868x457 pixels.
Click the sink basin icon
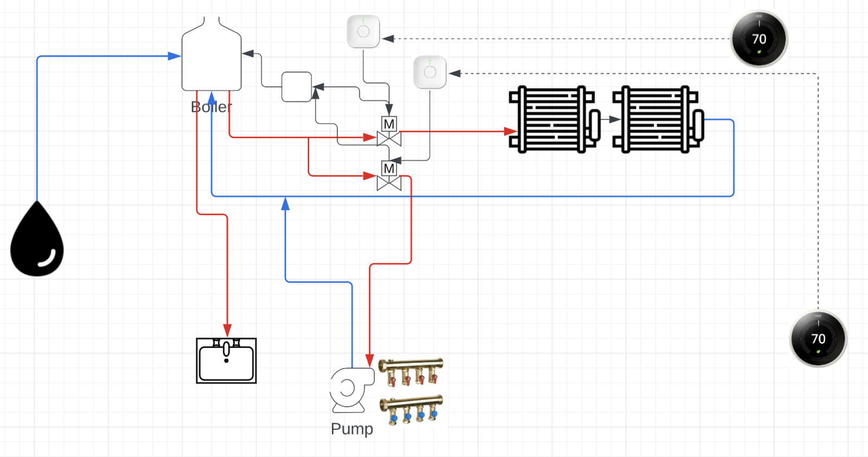pos(226,361)
